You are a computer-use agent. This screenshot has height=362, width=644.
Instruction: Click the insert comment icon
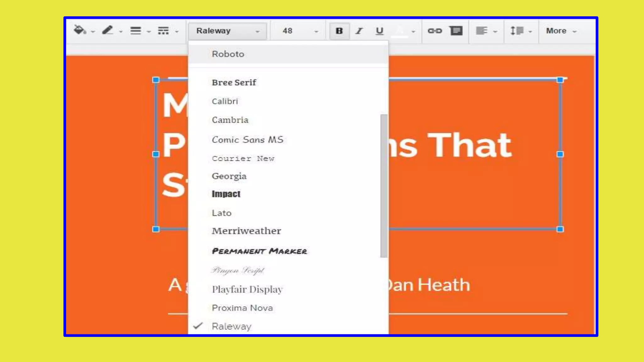456,31
